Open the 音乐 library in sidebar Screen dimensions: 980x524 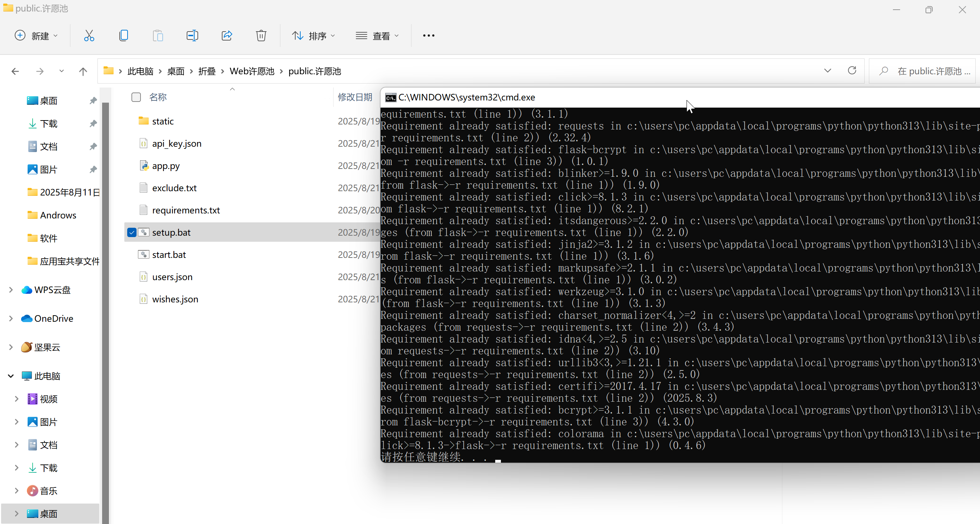42,491
